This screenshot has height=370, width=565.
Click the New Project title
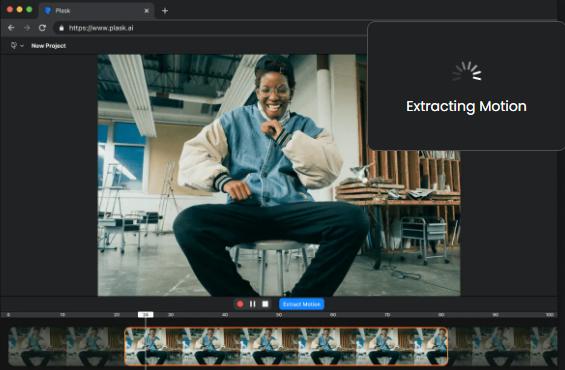point(49,46)
